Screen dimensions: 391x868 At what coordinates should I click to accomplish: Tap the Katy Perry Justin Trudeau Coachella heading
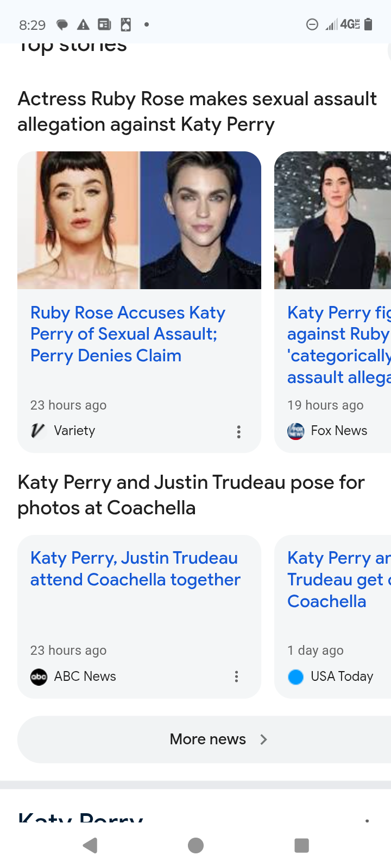[x=191, y=495]
